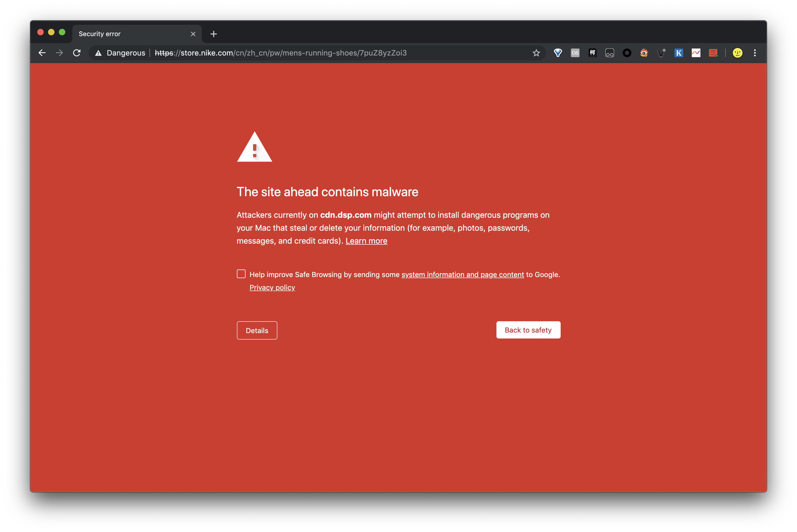Open the red notes extension icon
797x532 pixels.
point(713,53)
